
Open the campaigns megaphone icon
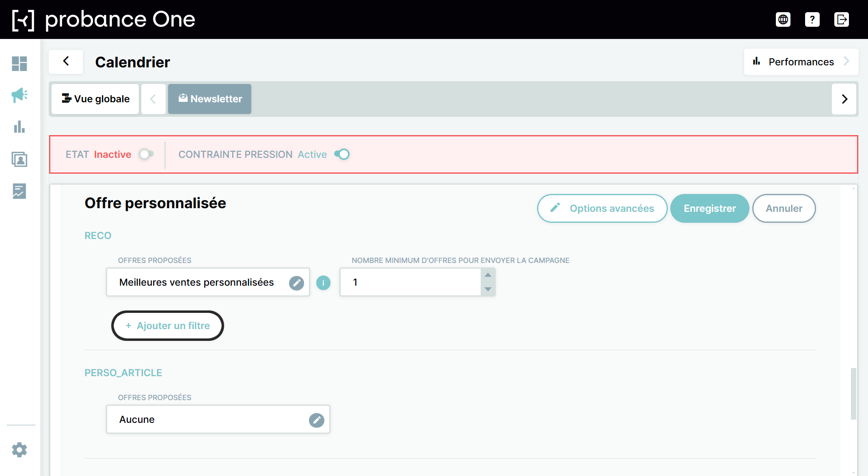point(19,95)
